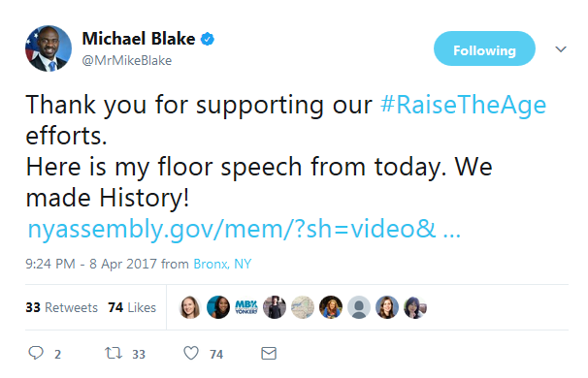Screen dimensions: 588x378
Task: Click the map image liker avatar
Action: (303, 307)
